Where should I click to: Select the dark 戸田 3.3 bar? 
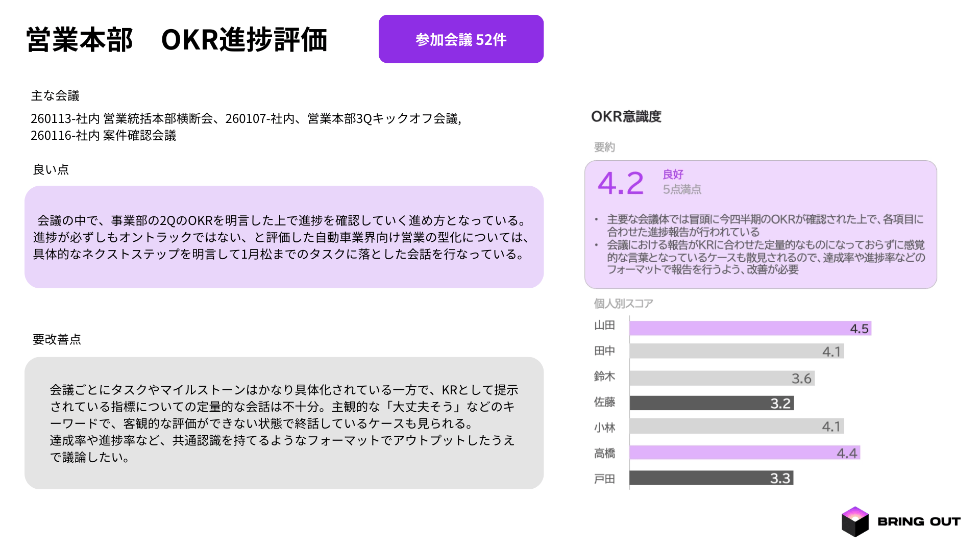711,478
